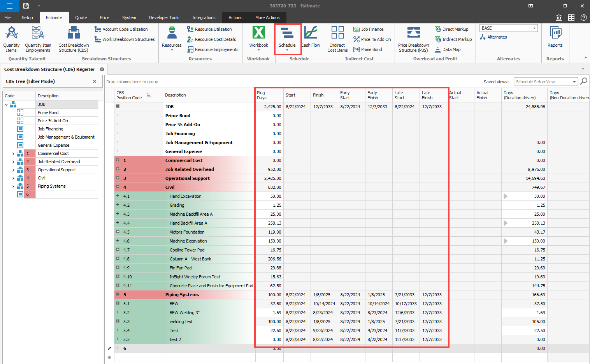Screen dimensions: 590x364
Task: Open the Workbook Excel icon
Action: click(x=258, y=33)
